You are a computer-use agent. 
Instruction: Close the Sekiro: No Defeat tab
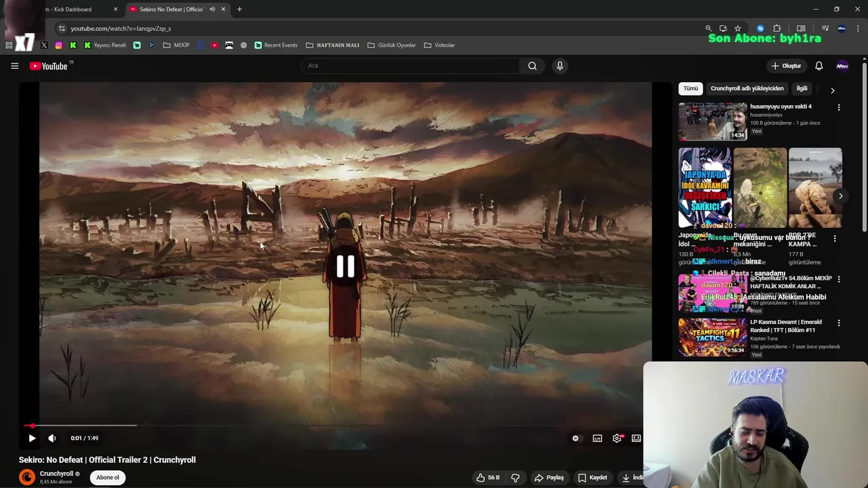click(x=223, y=9)
